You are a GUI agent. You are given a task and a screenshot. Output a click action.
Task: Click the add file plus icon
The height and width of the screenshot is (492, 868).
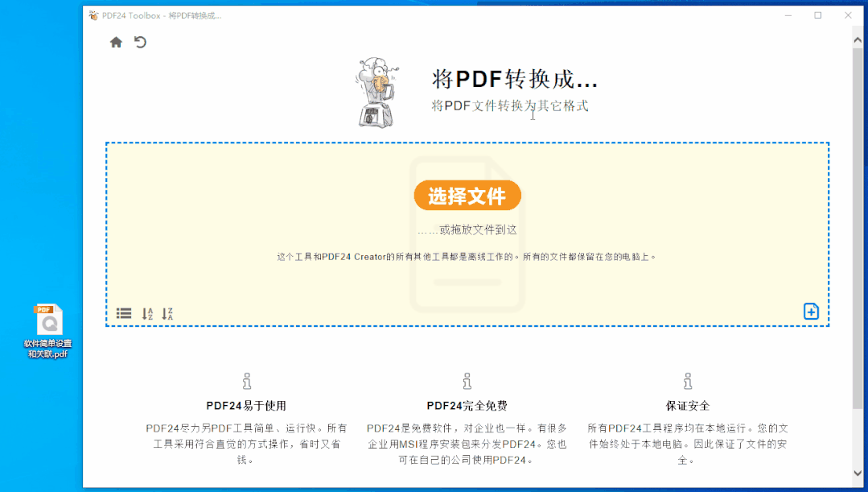point(811,312)
